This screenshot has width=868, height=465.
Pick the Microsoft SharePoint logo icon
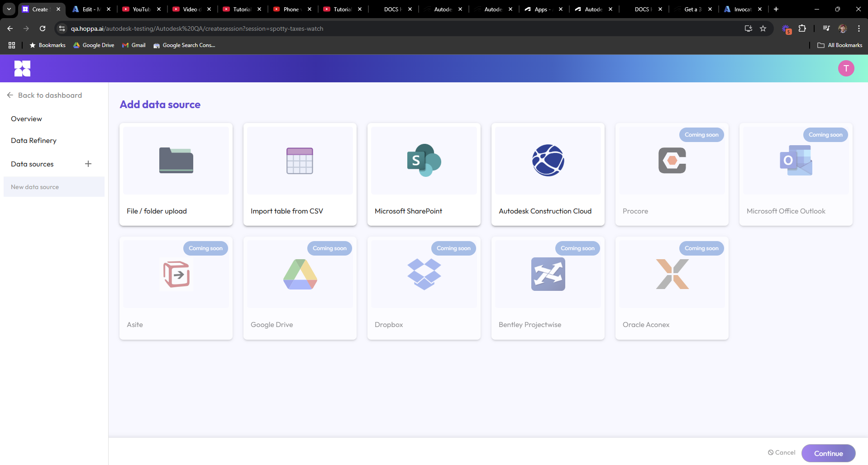tap(424, 161)
